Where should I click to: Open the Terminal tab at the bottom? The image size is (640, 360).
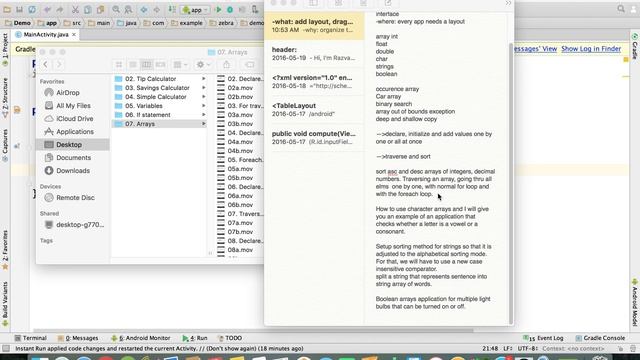click(31, 338)
